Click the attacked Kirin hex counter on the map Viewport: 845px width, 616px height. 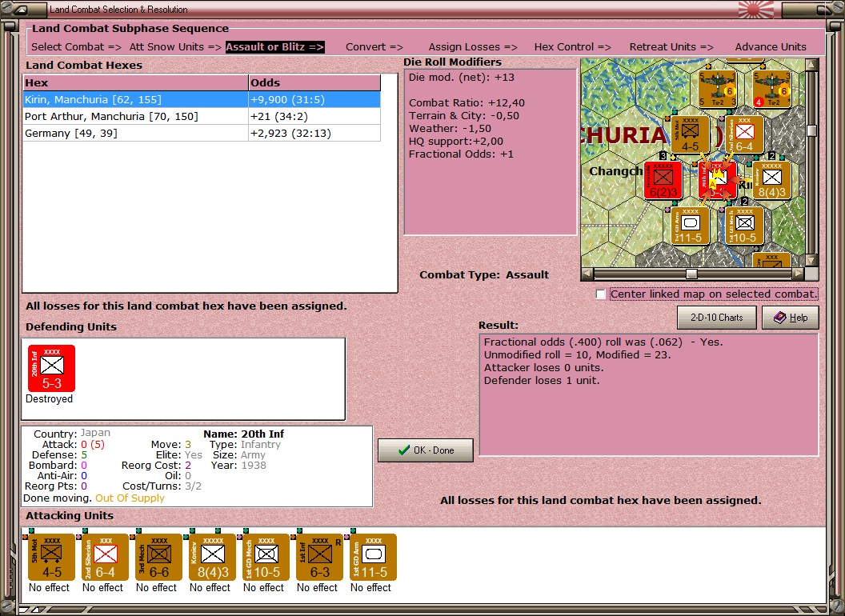point(717,181)
